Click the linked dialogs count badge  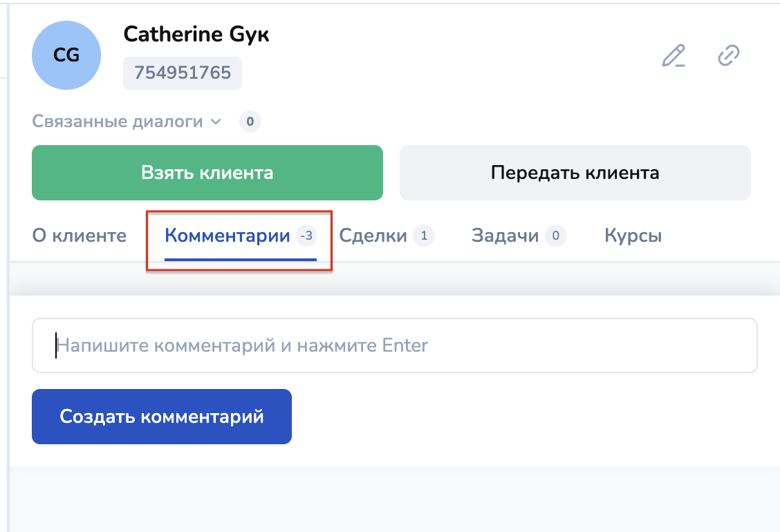tap(250, 122)
